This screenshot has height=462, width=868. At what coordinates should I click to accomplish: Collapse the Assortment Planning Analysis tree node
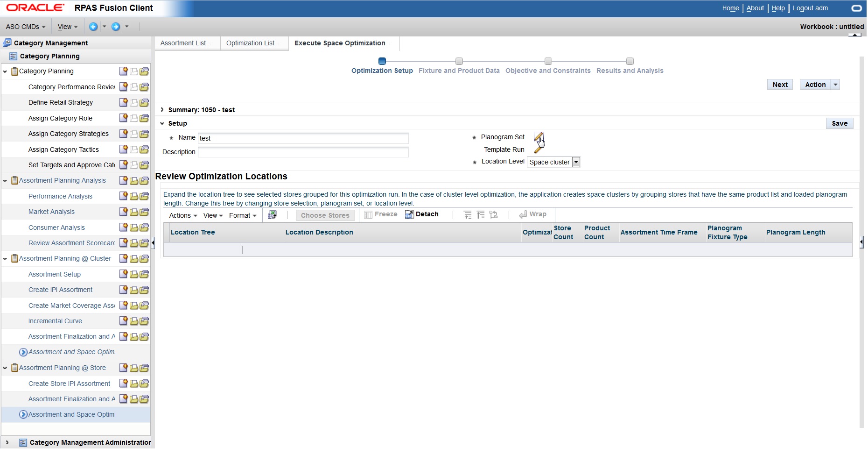point(5,180)
